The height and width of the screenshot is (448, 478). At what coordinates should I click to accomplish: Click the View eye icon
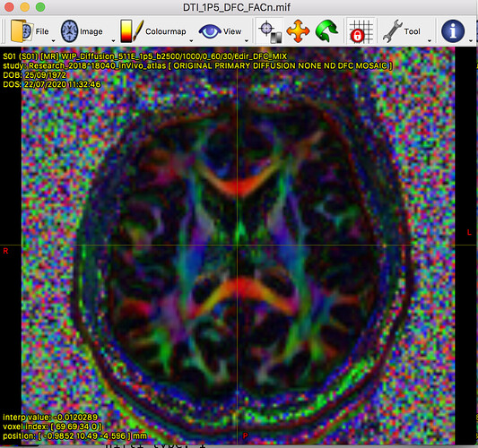pyautogui.click(x=210, y=31)
